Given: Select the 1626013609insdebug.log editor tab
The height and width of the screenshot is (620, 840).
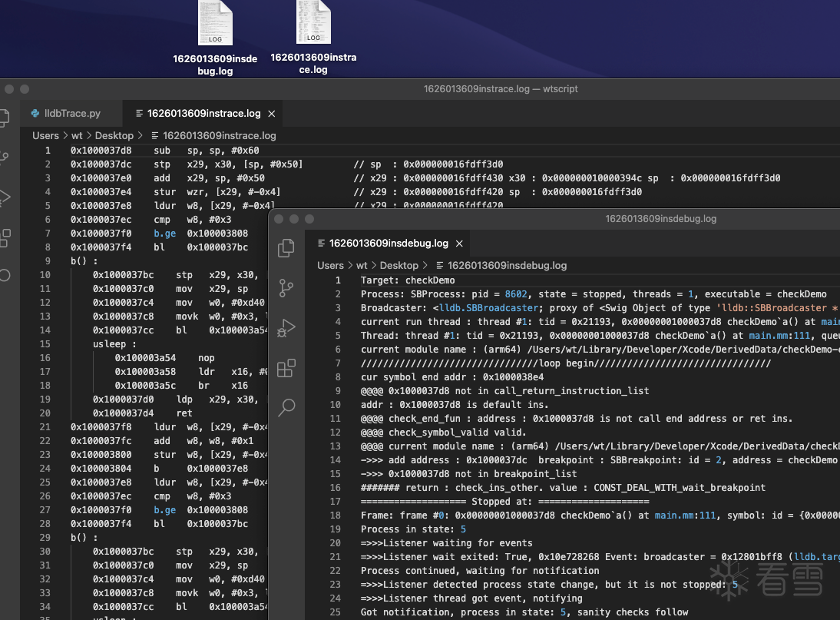Looking at the screenshot, I should tap(389, 243).
